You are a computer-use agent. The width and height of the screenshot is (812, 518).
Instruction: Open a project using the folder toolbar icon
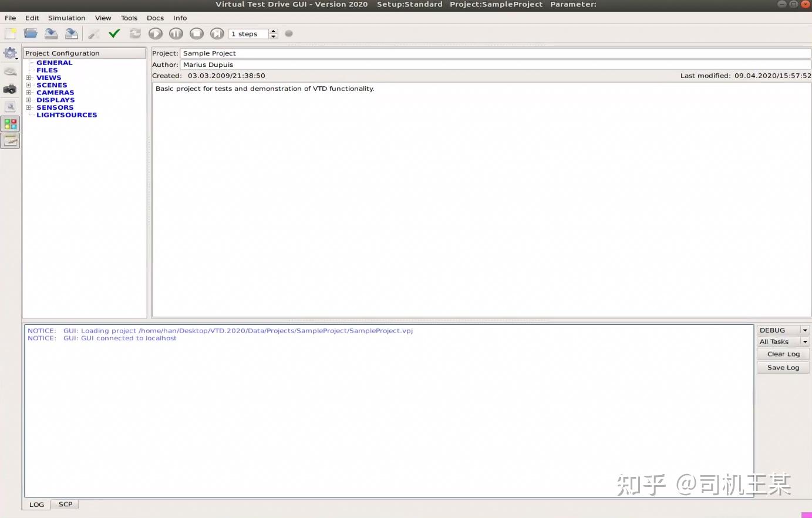[30, 33]
